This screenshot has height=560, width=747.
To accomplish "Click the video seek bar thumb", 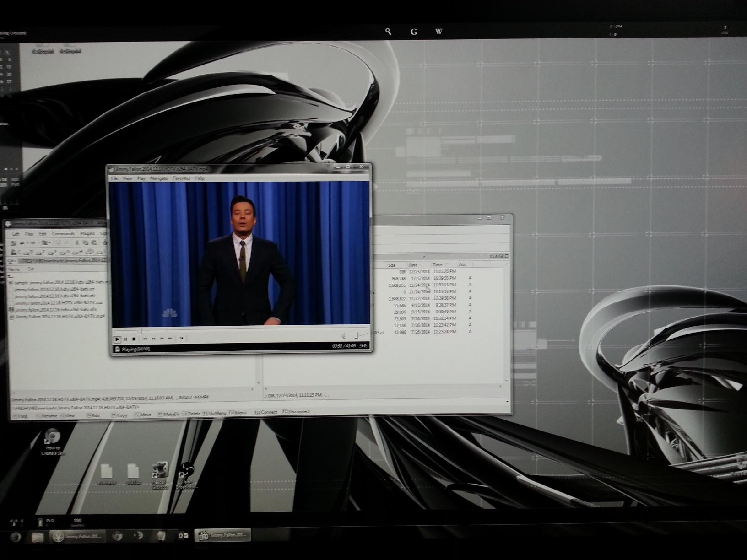I will (x=140, y=331).
